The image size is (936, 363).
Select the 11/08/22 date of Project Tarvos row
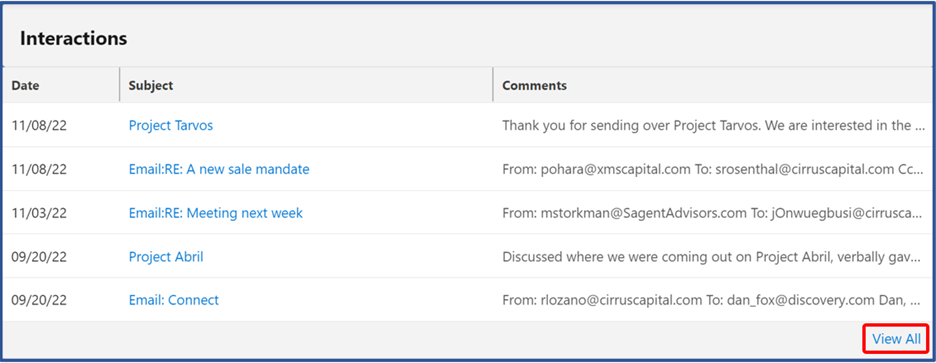pyautogui.click(x=39, y=125)
